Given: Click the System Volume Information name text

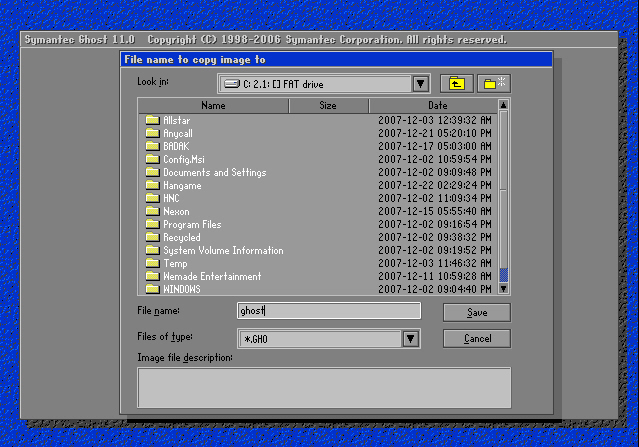Looking at the screenshot, I should coord(223,251).
